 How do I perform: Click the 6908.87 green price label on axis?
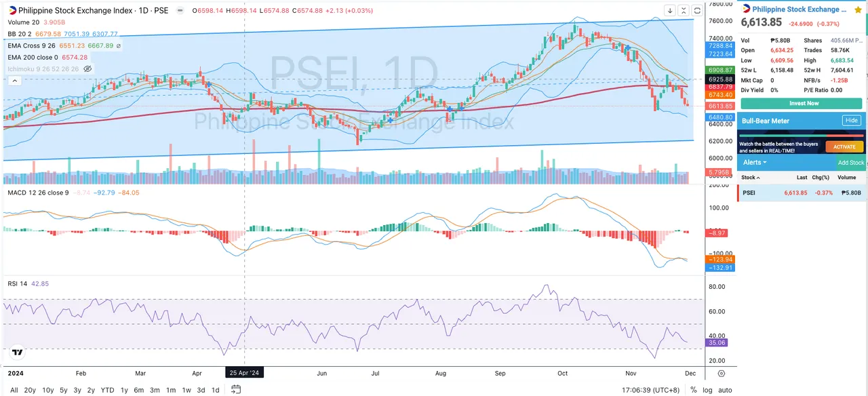[720, 71]
